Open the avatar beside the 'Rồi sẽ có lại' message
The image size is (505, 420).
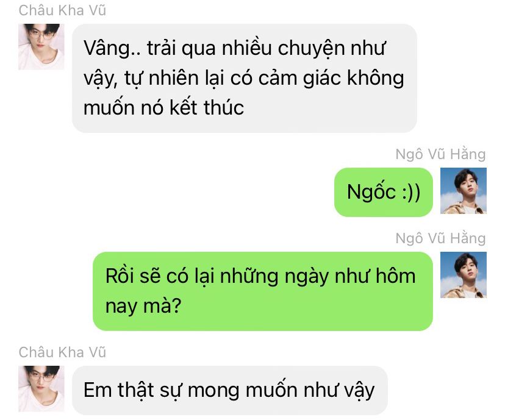pyautogui.click(x=464, y=275)
